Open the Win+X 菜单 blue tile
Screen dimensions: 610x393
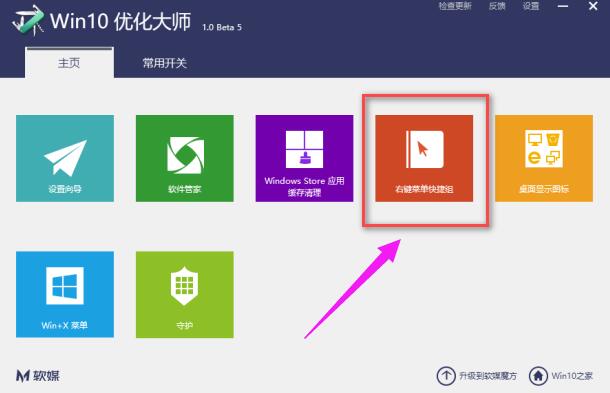[x=65, y=295]
